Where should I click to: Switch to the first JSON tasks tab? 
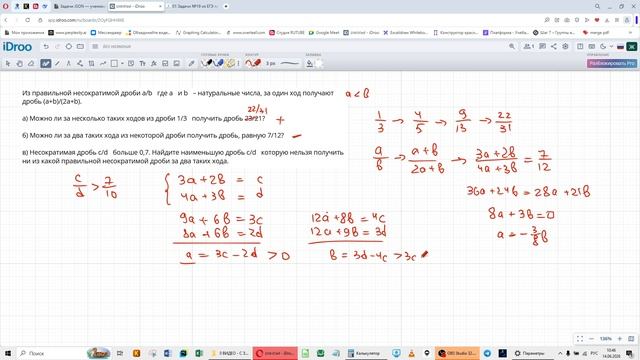[80, 7]
